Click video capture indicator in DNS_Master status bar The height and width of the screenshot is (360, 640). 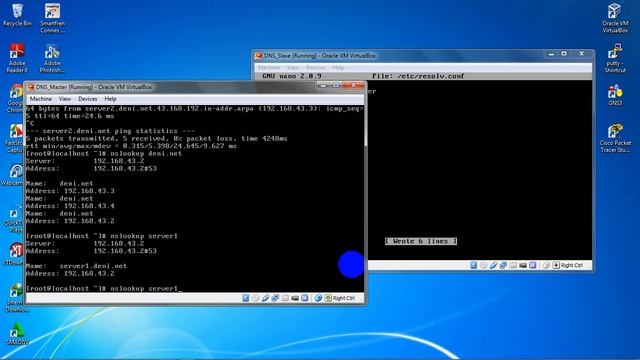tap(295, 298)
